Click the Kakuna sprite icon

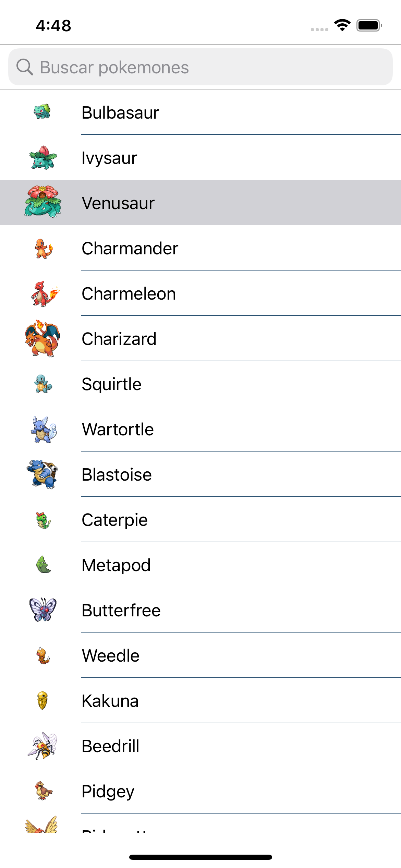coord(42,700)
